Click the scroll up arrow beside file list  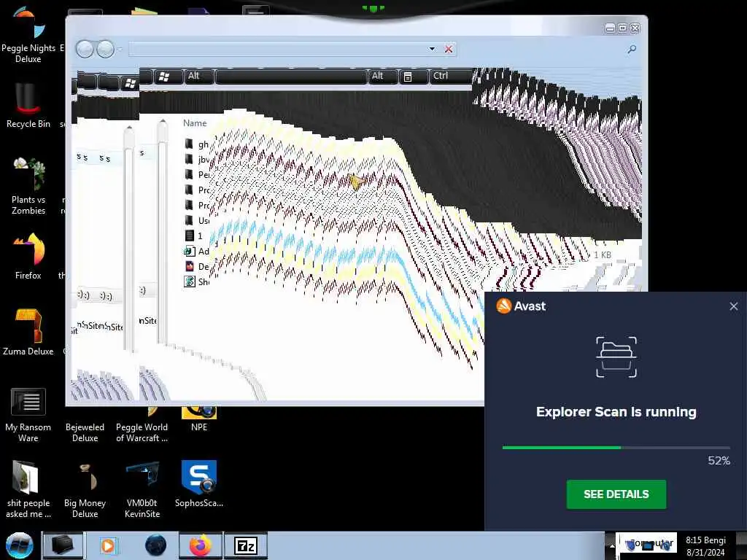(x=163, y=122)
